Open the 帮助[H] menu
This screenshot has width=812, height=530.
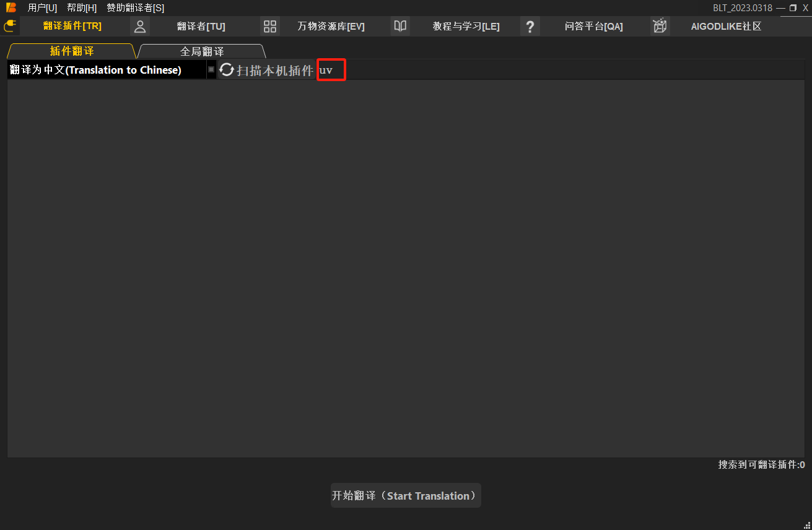point(82,7)
